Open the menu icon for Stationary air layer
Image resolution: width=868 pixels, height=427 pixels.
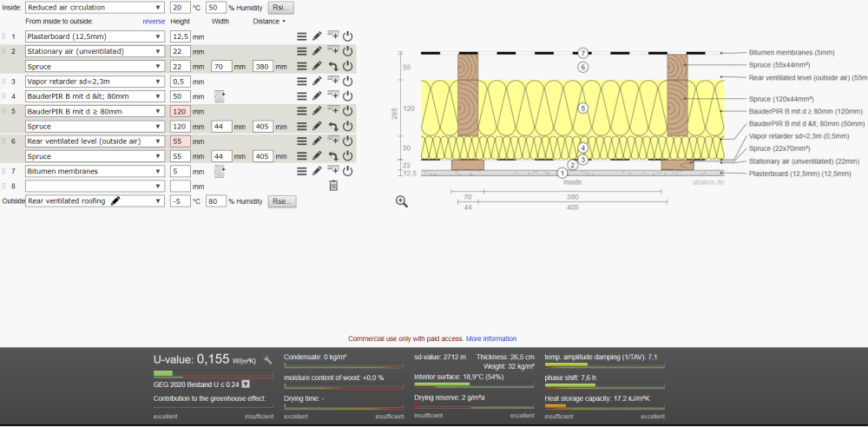[302, 51]
